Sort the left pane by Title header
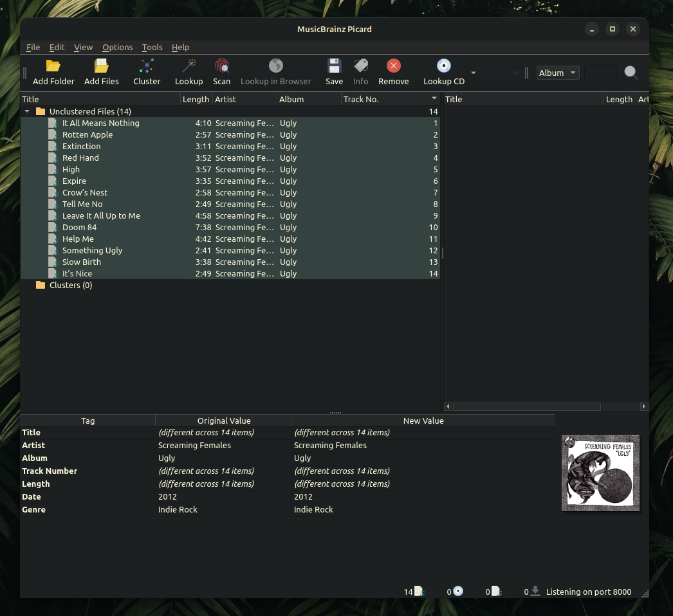 point(100,99)
